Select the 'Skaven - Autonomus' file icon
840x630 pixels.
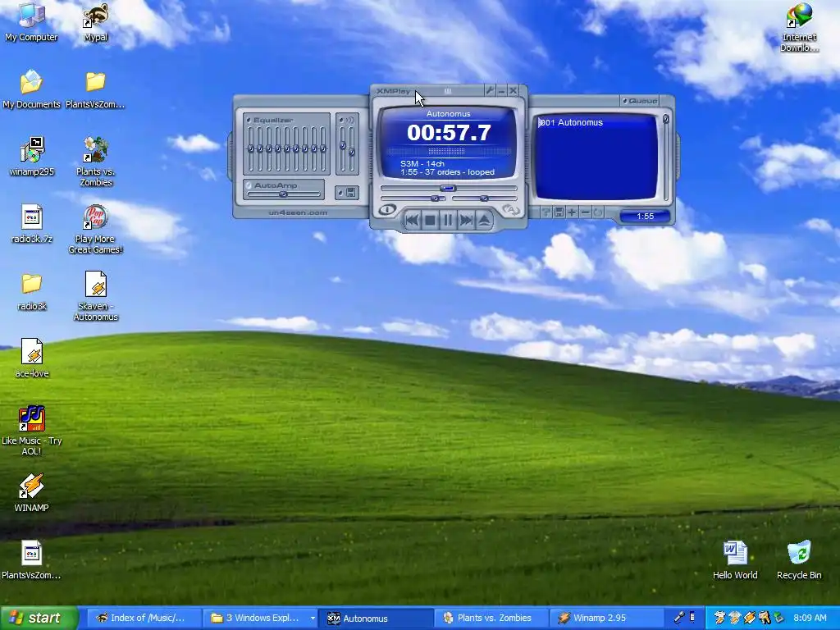(x=95, y=296)
